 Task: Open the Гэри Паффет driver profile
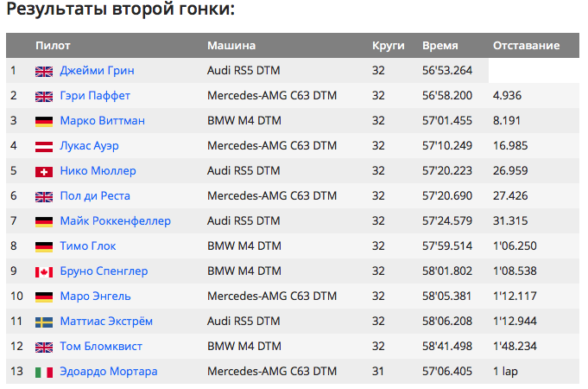95,96
